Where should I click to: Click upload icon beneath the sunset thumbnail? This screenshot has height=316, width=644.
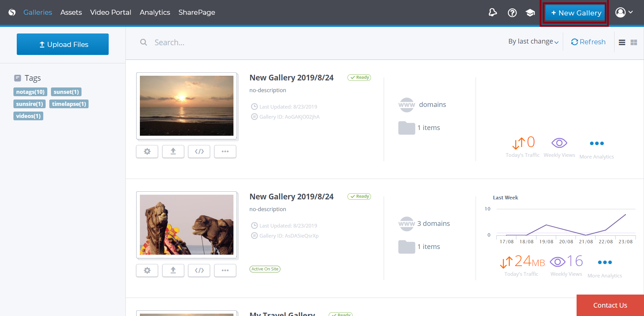(173, 151)
